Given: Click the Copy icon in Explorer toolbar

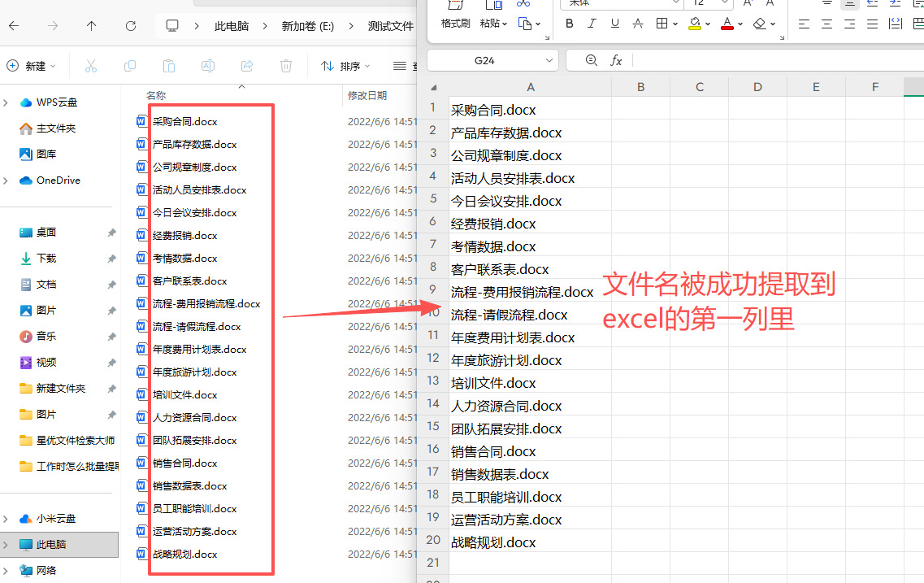Looking at the screenshot, I should pos(130,66).
